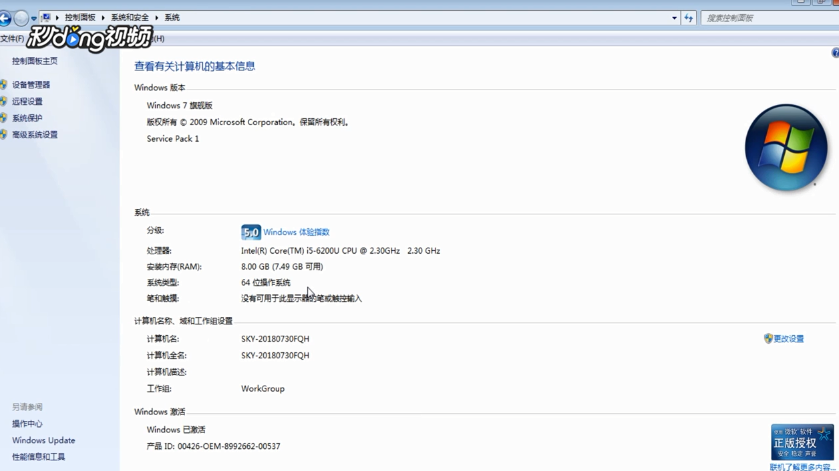
Task: Click 更改设置 link
Action: pos(789,339)
